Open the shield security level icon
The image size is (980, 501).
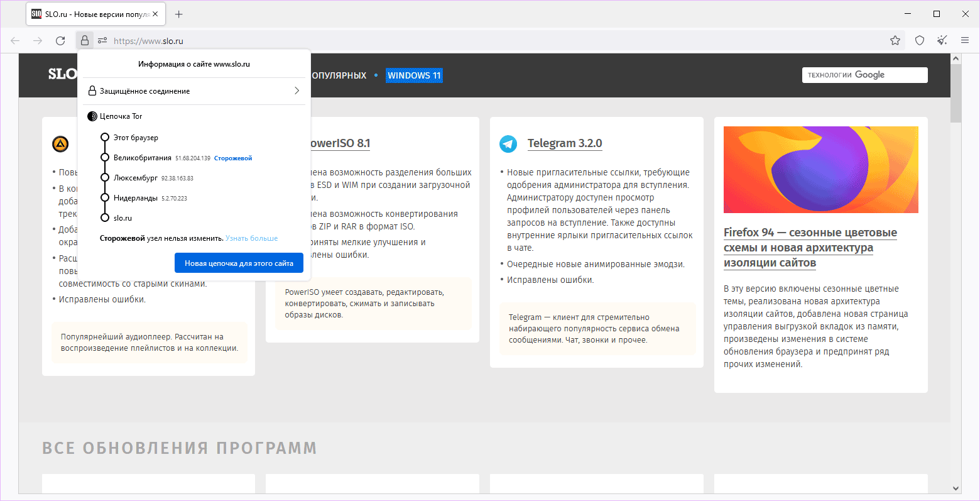point(920,41)
